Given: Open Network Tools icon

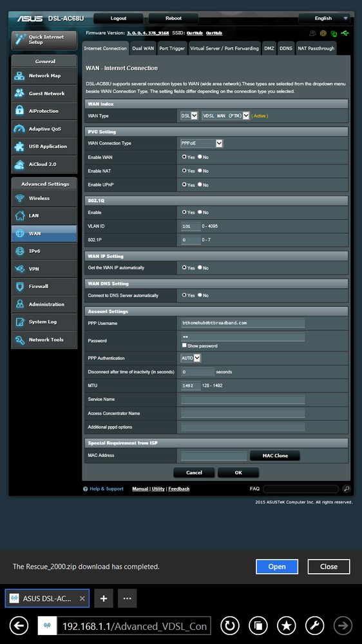Looking at the screenshot, I should point(19,340).
